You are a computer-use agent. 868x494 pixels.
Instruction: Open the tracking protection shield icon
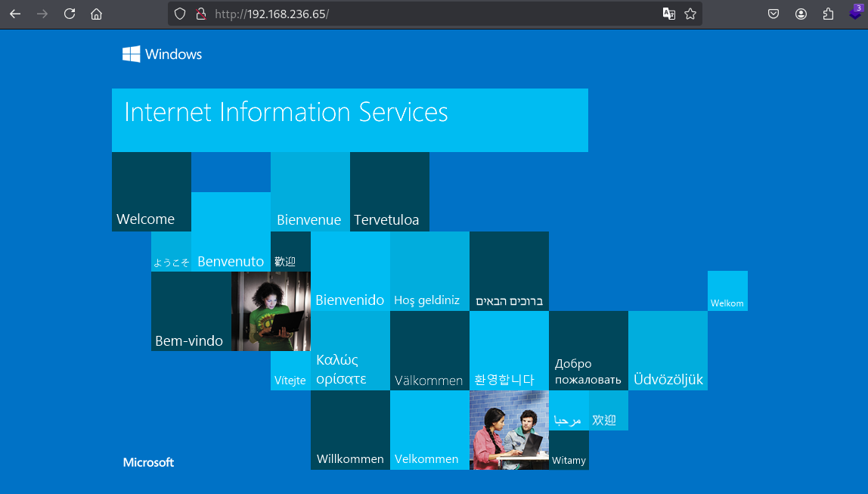coord(180,14)
